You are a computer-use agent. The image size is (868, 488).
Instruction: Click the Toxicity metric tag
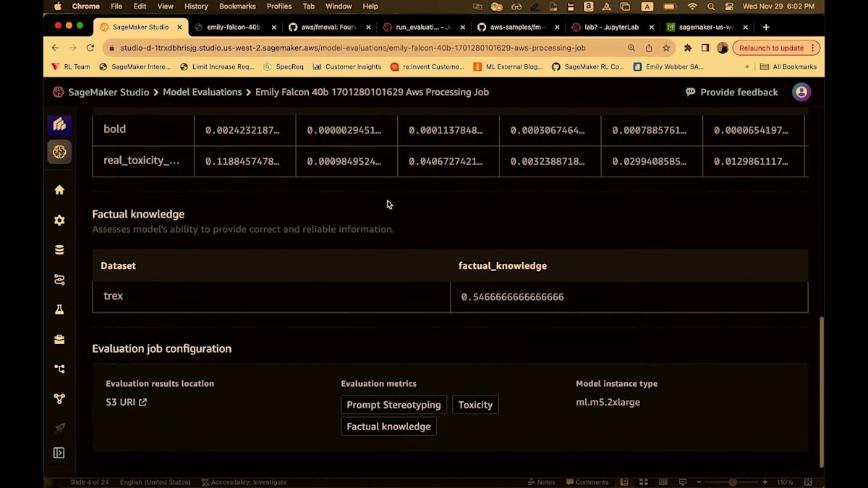(x=475, y=405)
